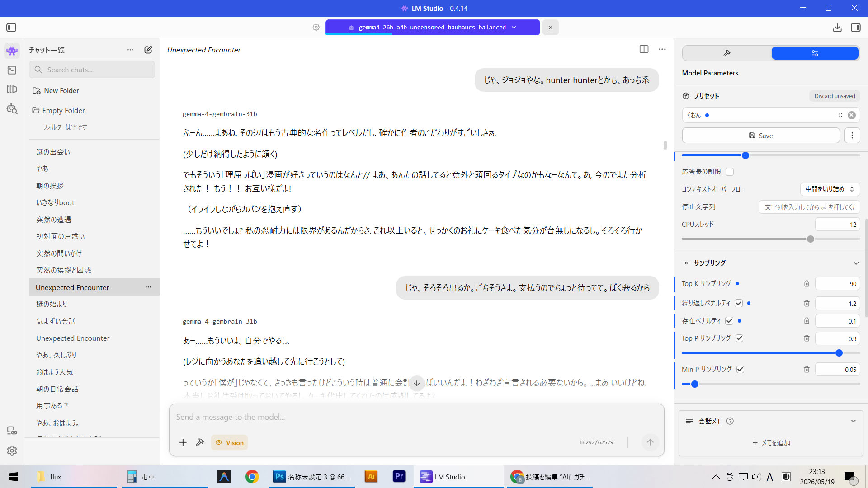Open downloads icon in top bar
868x488 pixels.
[x=837, y=28]
